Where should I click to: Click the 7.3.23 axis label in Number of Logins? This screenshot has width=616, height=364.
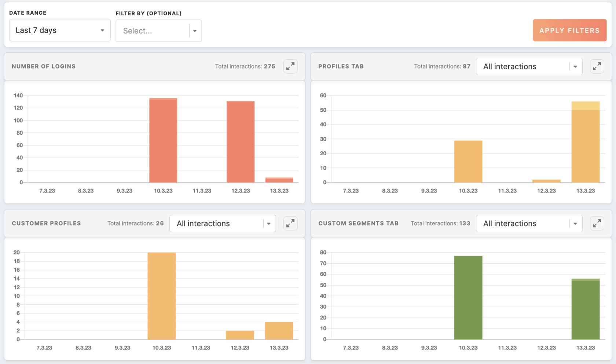(x=47, y=191)
